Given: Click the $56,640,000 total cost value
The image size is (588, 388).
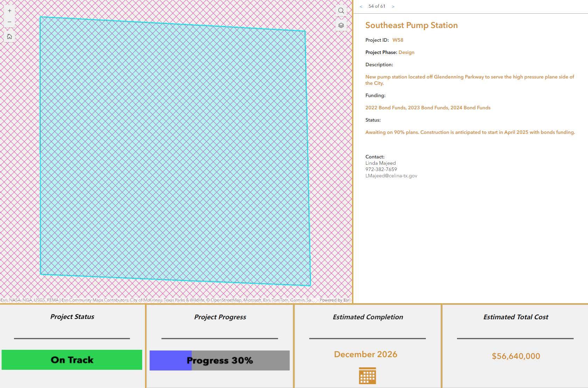Looking at the screenshot, I should 516,356.
